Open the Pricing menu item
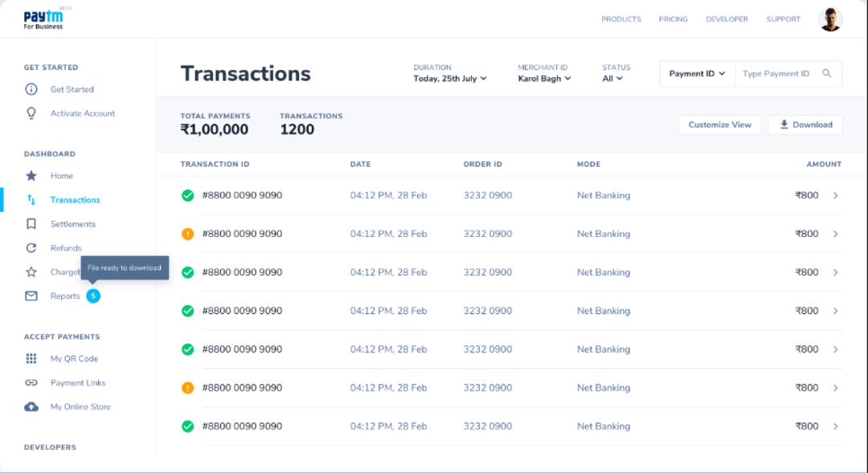Image resolution: width=868 pixels, height=473 pixels. 673,19
